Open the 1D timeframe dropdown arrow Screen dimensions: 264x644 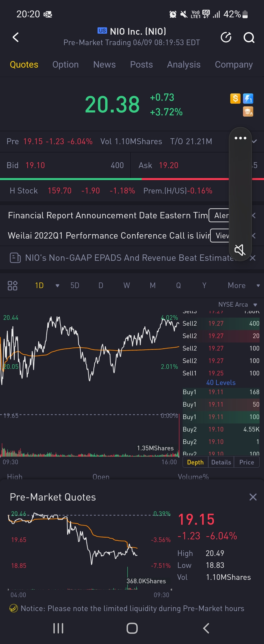coord(57,286)
